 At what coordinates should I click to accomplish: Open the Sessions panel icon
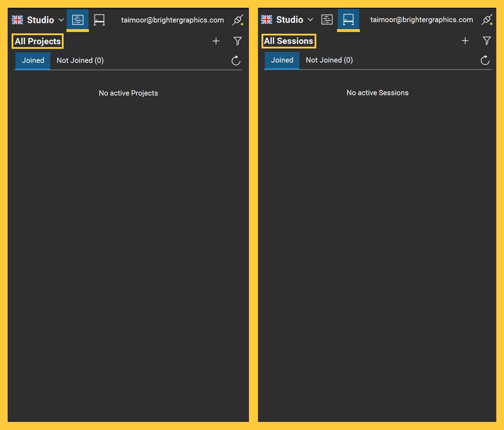coord(349,20)
